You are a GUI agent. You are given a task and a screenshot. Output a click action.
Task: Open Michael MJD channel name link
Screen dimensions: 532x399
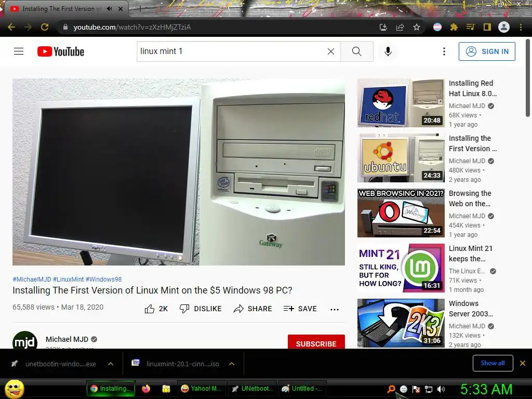67,339
